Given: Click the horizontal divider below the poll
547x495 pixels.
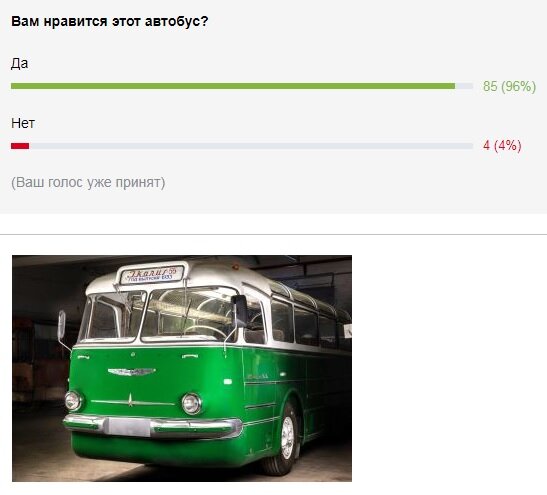Looking at the screenshot, I should pyautogui.click(x=274, y=234).
